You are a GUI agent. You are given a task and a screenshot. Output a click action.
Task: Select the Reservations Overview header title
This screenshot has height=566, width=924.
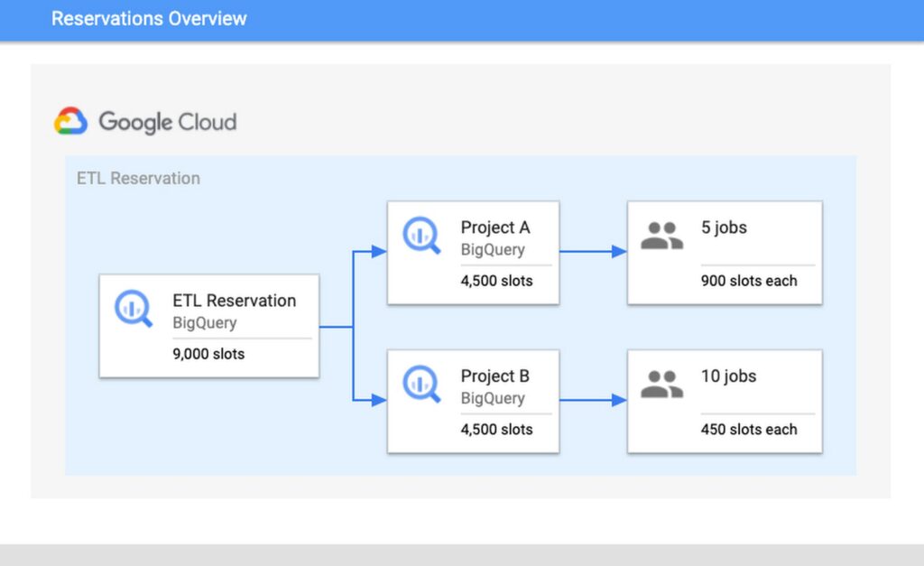[x=149, y=19]
